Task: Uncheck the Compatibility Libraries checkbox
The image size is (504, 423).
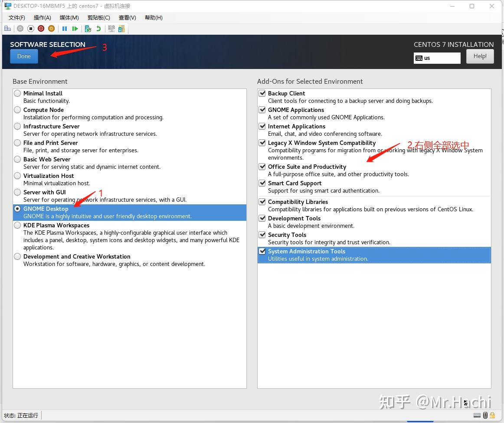Action: pyautogui.click(x=262, y=202)
